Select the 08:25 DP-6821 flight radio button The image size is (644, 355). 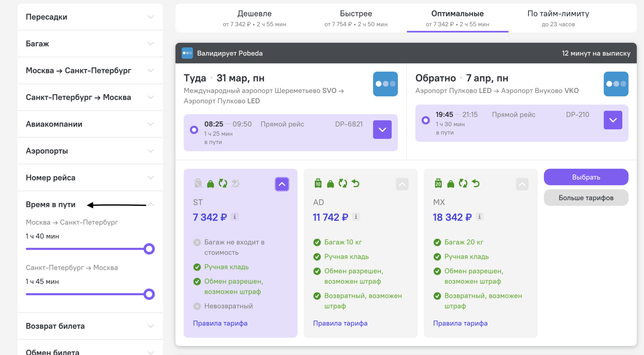coord(194,130)
